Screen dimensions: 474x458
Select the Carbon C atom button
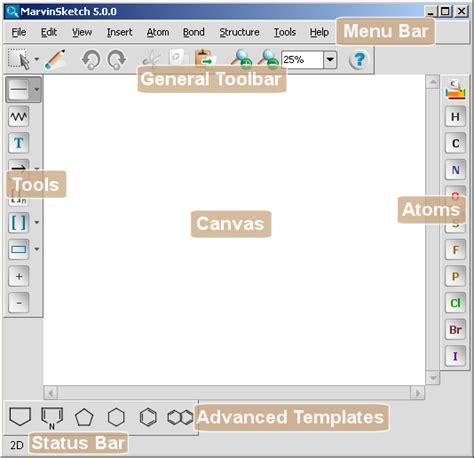[455, 143]
